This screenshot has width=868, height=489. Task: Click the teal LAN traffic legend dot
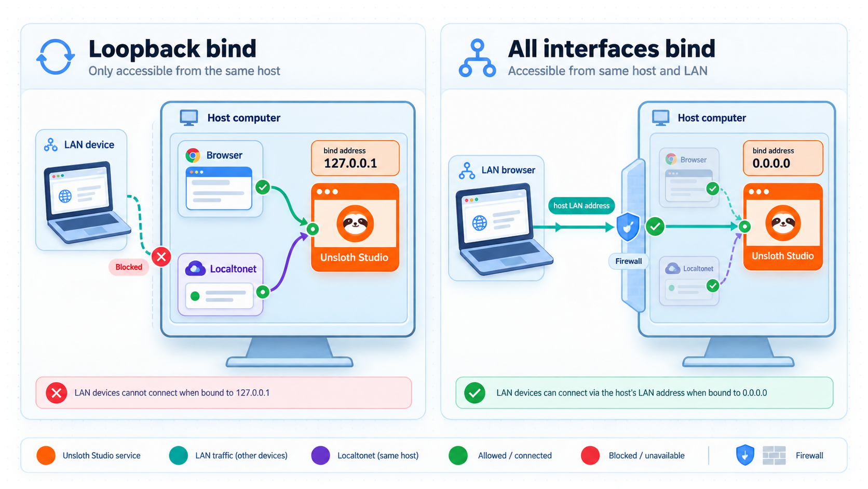tap(179, 455)
